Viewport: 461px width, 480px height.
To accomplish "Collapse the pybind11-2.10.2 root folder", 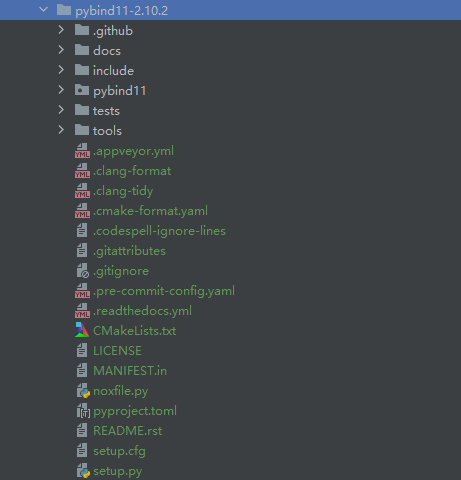I will coord(44,10).
